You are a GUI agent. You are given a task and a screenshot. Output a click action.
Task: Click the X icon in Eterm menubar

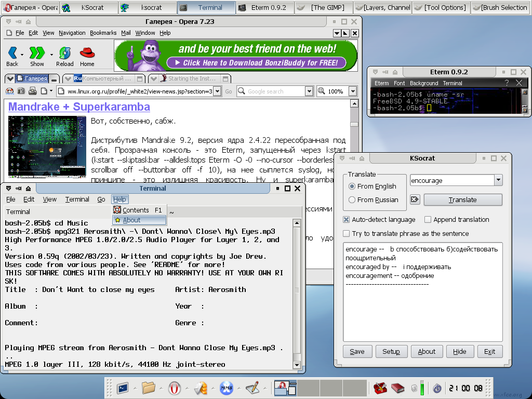click(x=519, y=83)
